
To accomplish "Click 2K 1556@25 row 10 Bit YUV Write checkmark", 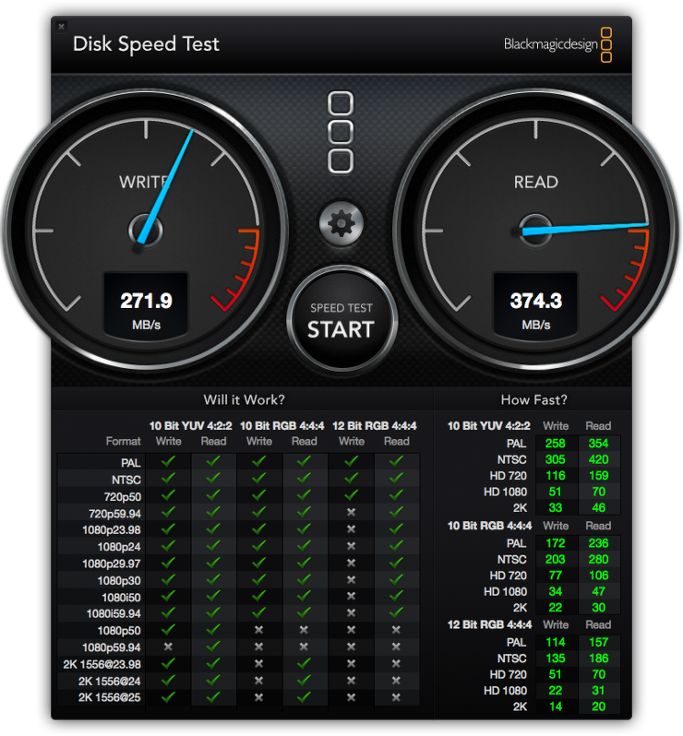I will 168,697.
